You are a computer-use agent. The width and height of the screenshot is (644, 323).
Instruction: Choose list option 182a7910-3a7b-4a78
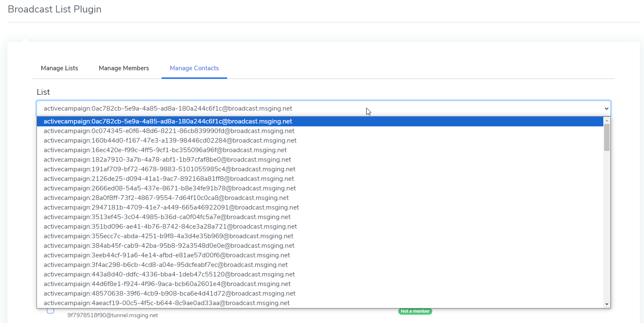[x=320, y=160]
